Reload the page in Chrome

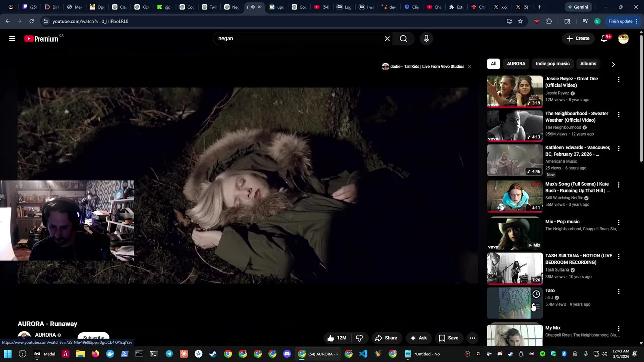point(31,21)
